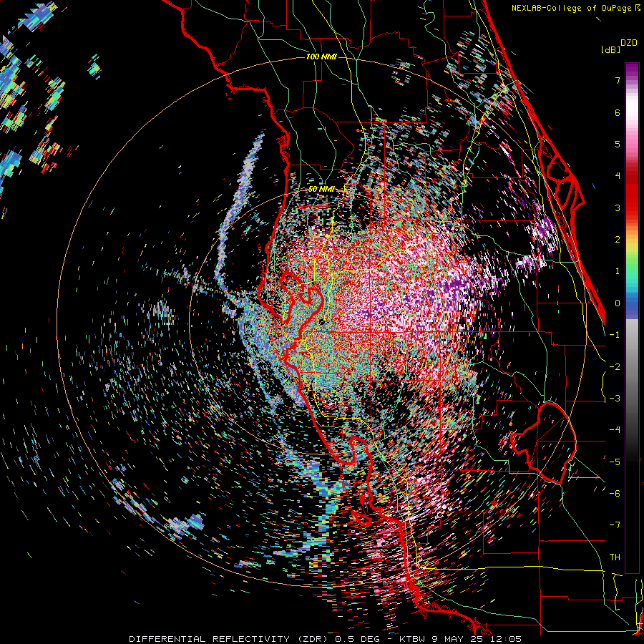Select the 5 dB scale value

[x=618, y=144]
